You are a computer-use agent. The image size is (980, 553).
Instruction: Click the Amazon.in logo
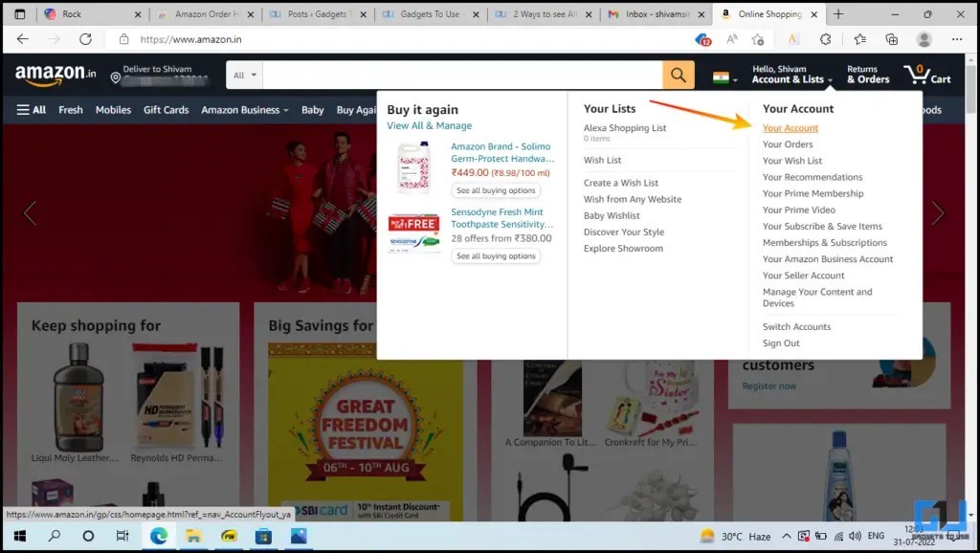coord(53,75)
